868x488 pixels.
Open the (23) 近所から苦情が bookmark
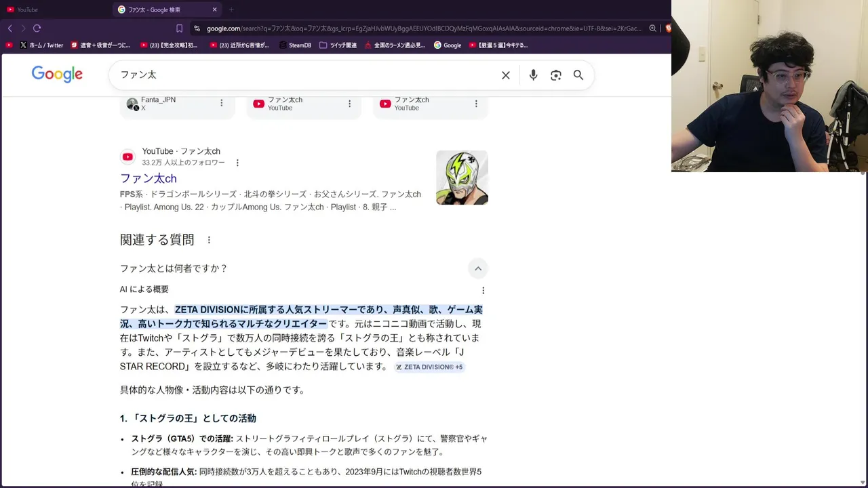pyautogui.click(x=239, y=45)
